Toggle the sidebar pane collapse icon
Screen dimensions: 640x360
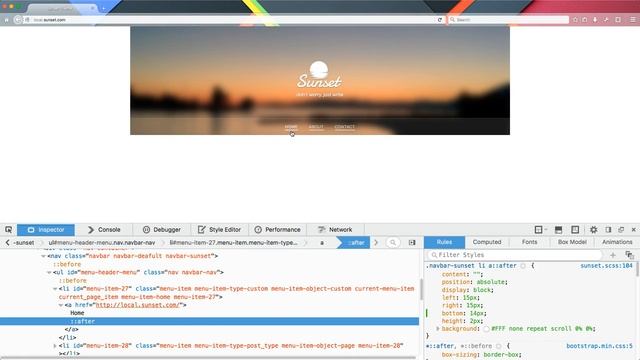tap(412, 242)
